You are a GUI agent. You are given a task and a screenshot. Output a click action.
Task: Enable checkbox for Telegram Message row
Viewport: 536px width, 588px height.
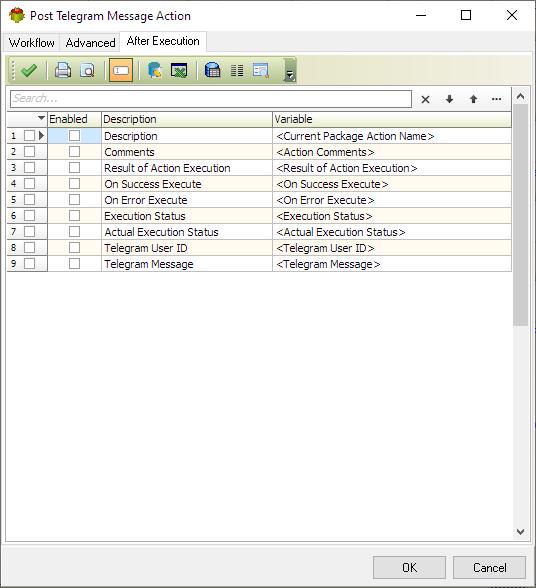click(74, 264)
